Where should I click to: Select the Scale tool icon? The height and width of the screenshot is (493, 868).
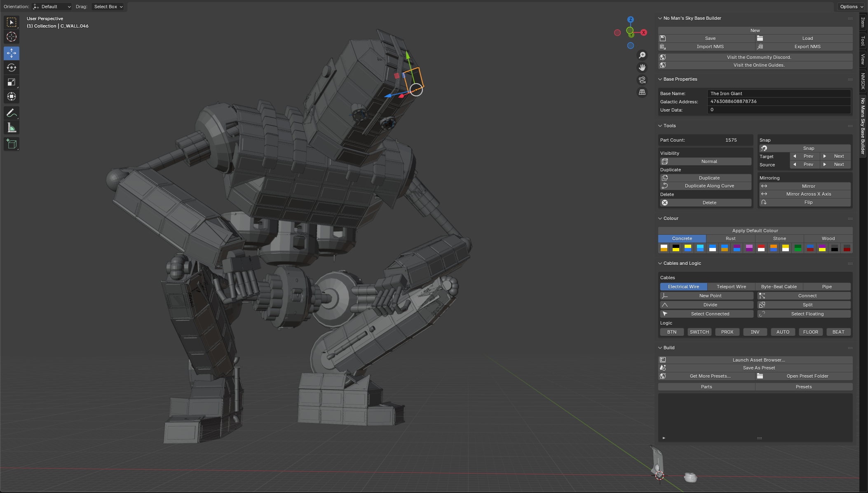tap(12, 82)
